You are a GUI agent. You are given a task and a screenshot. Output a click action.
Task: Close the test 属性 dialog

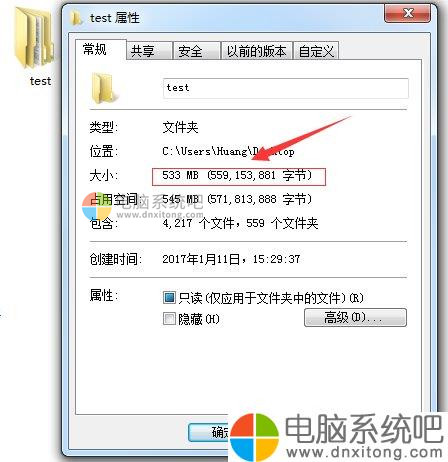[407, 14]
